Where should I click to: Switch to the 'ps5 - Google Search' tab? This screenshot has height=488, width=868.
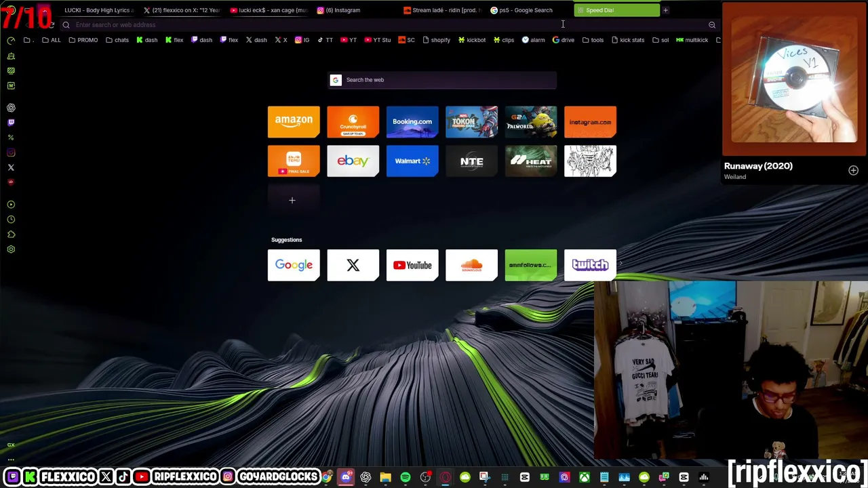click(528, 10)
